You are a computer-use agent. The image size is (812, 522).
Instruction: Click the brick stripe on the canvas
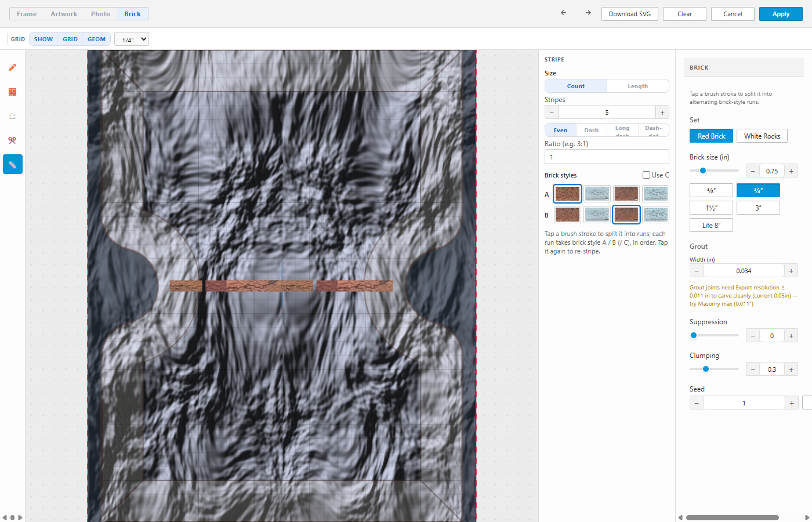pyautogui.click(x=281, y=286)
